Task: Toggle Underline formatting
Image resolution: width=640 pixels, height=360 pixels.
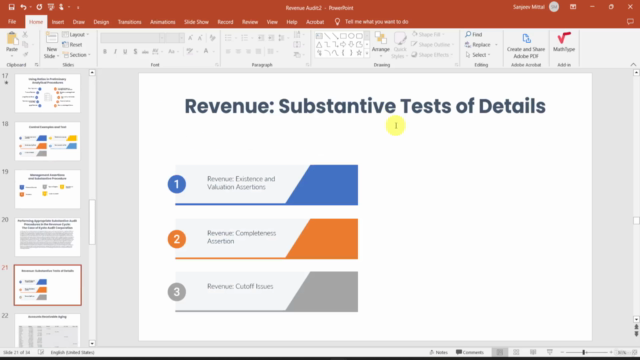Action: click(x=125, y=51)
